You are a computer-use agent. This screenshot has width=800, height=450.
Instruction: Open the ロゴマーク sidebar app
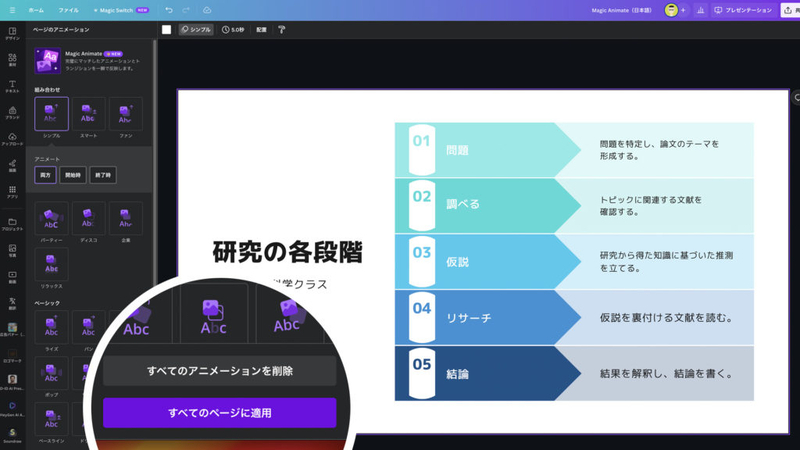pos(12,356)
